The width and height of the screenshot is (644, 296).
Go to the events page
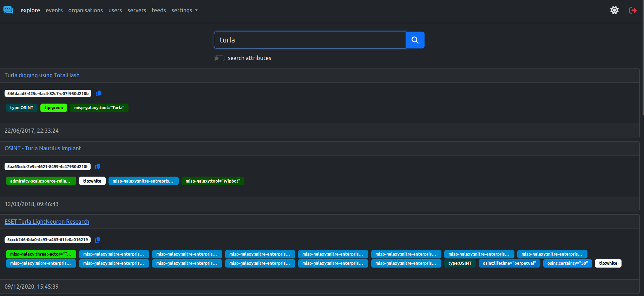pyautogui.click(x=54, y=10)
